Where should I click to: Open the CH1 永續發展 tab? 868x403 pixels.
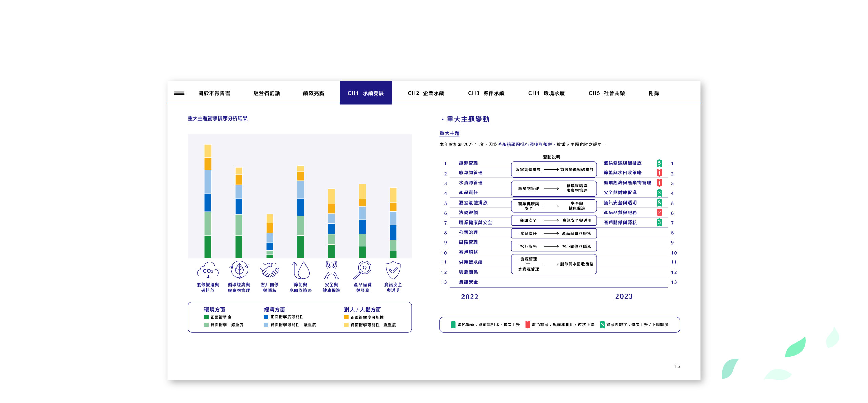pyautogui.click(x=366, y=93)
